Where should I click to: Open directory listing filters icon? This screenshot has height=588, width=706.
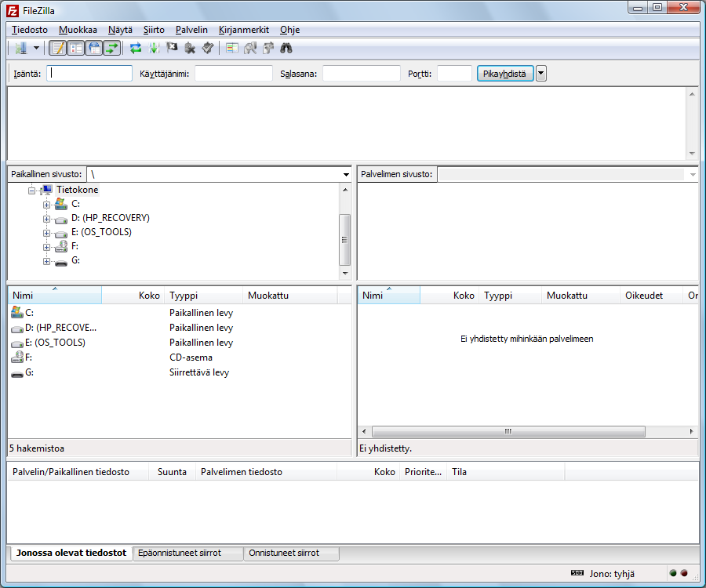tap(232, 48)
